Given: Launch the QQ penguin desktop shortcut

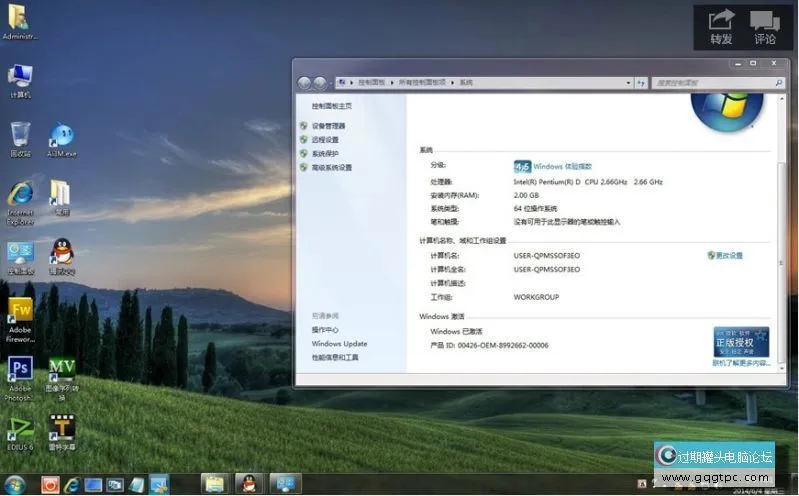Looking at the screenshot, I should click(62, 257).
